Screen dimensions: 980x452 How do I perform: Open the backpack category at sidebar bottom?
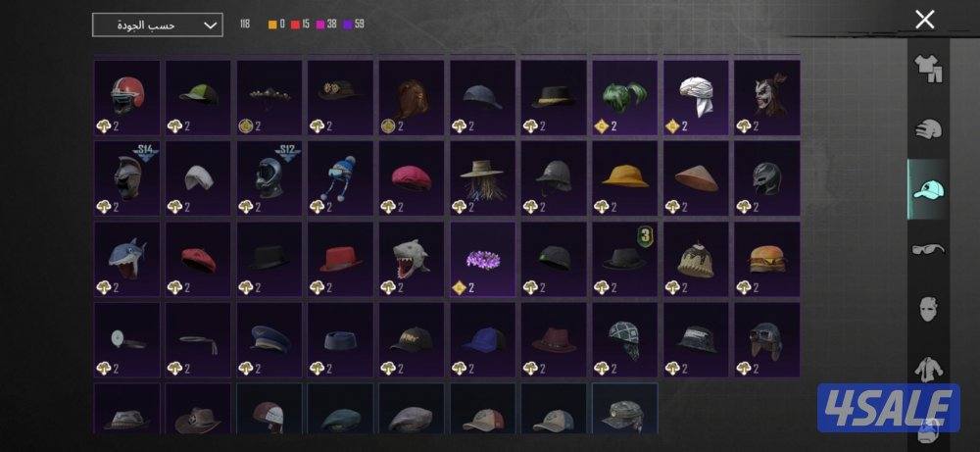[928, 431]
